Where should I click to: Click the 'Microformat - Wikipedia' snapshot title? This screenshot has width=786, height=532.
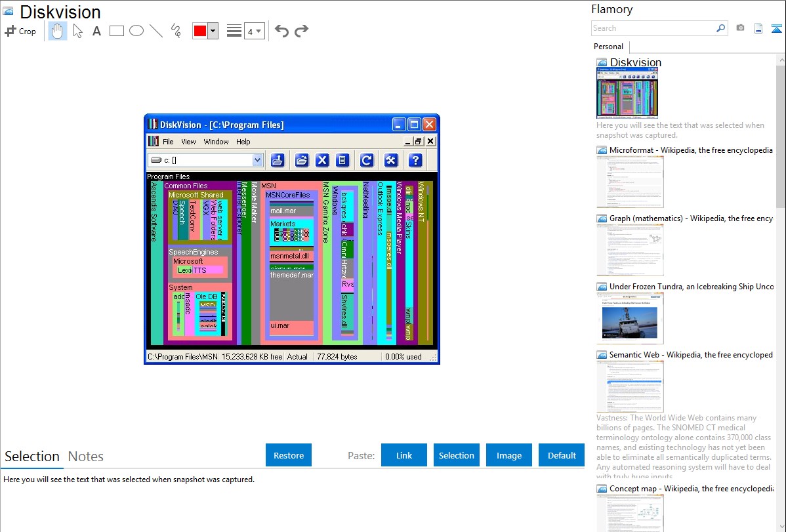click(691, 150)
